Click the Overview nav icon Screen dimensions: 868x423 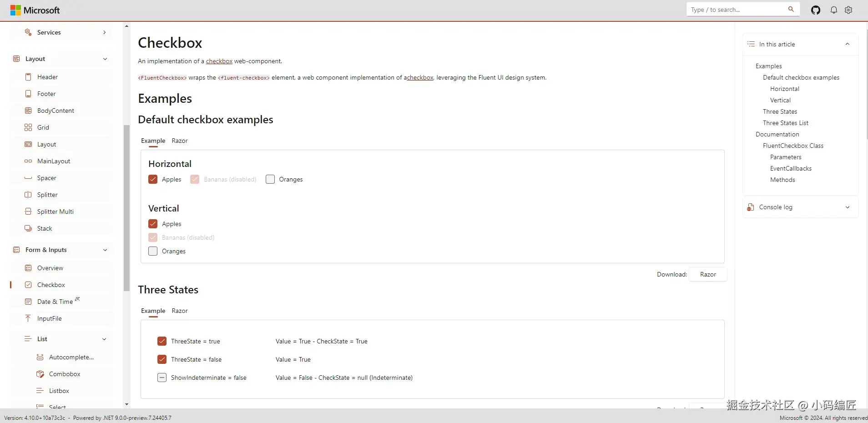28,268
